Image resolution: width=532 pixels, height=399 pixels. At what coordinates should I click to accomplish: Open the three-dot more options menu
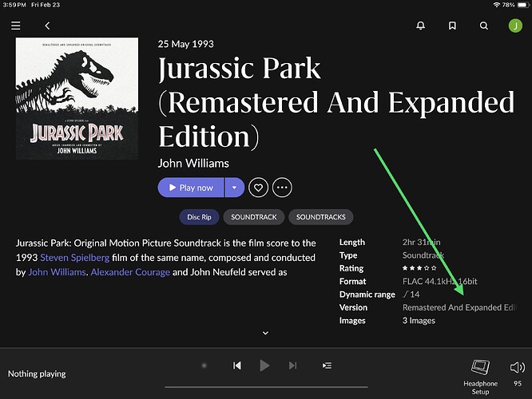pyautogui.click(x=282, y=188)
